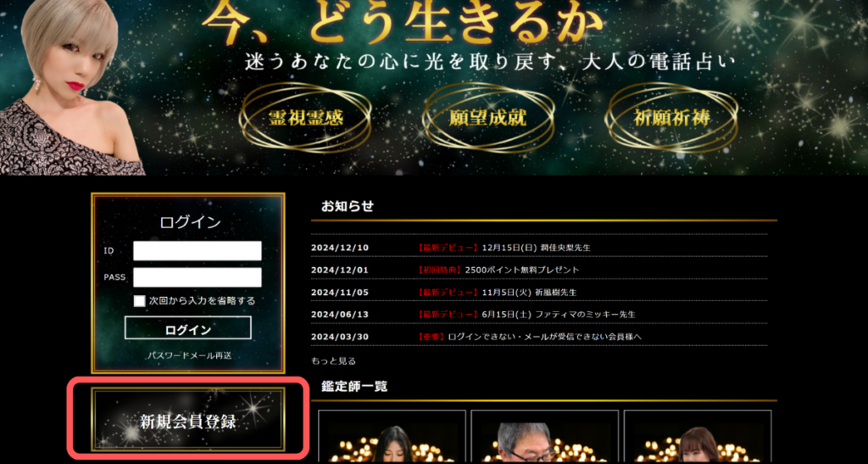Open the パスワードメール再送 link
The width and height of the screenshot is (868, 464).
(x=188, y=355)
